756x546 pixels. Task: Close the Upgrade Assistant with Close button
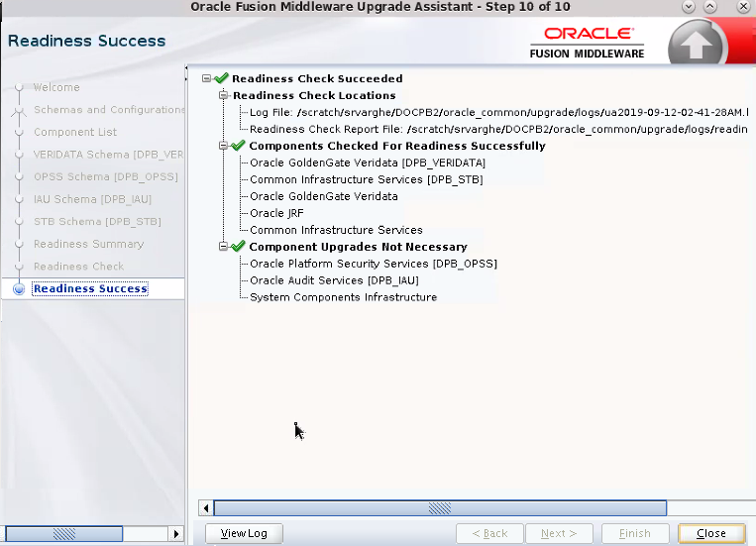pos(711,533)
